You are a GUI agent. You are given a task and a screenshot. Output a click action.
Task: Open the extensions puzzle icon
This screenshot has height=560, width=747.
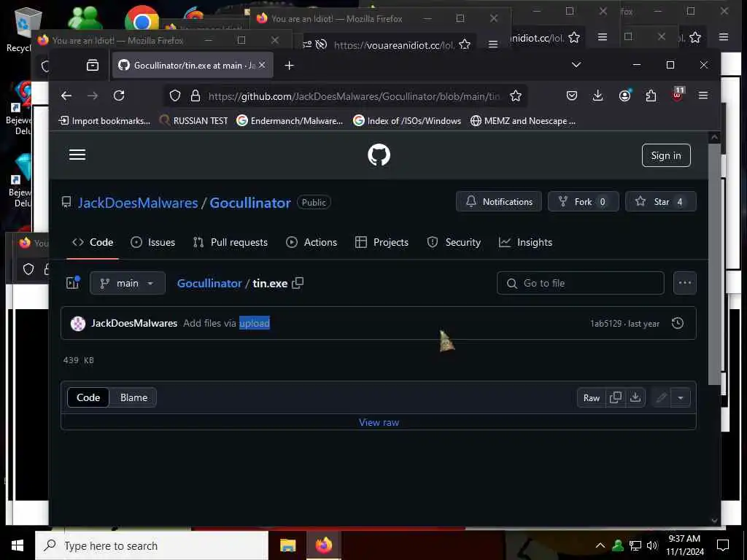tap(651, 96)
